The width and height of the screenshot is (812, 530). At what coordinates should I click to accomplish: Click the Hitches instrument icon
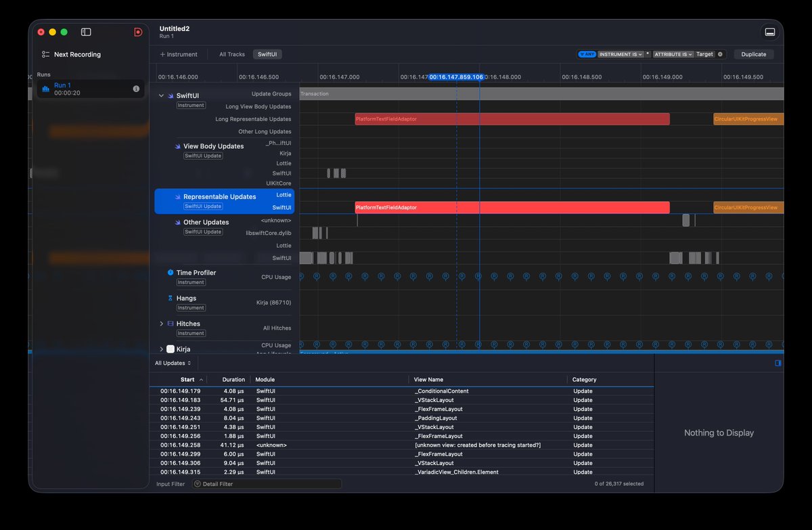click(x=171, y=324)
